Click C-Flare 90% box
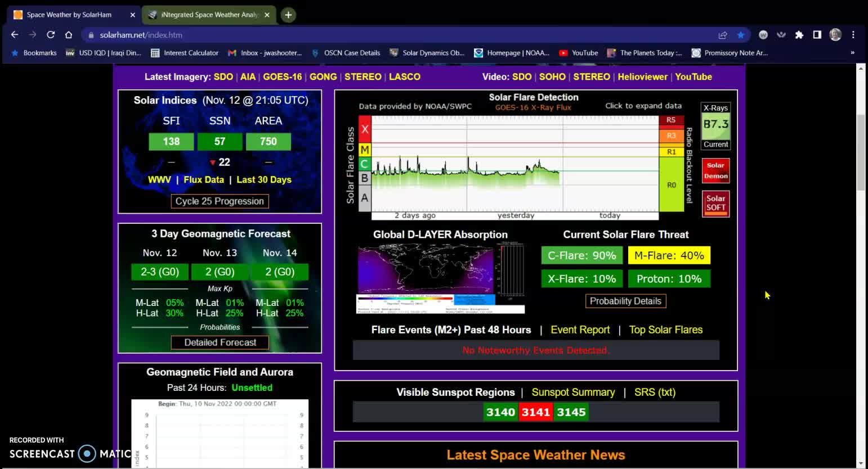The image size is (868, 469). 581,255
